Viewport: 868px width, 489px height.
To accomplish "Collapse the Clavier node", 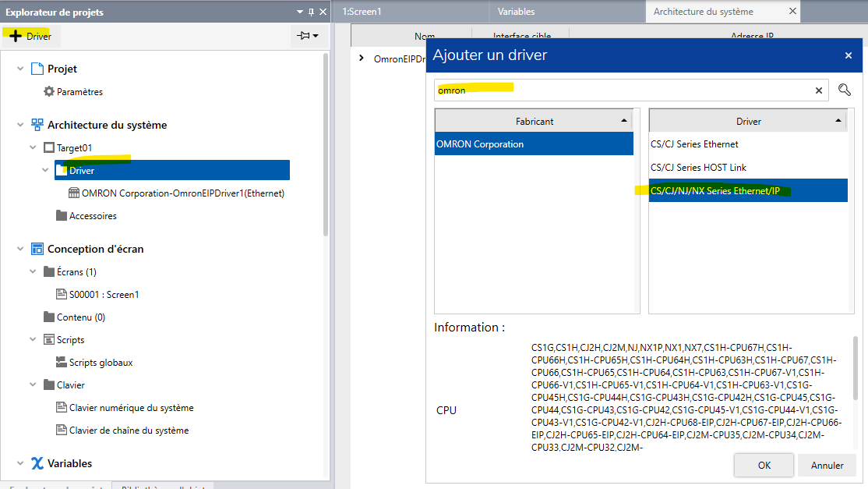I will click(x=33, y=385).
